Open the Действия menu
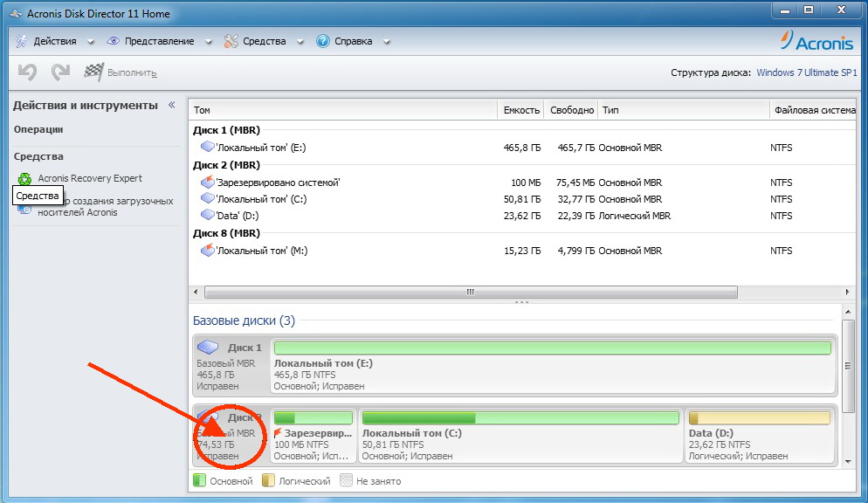 (x=54, y=41)
